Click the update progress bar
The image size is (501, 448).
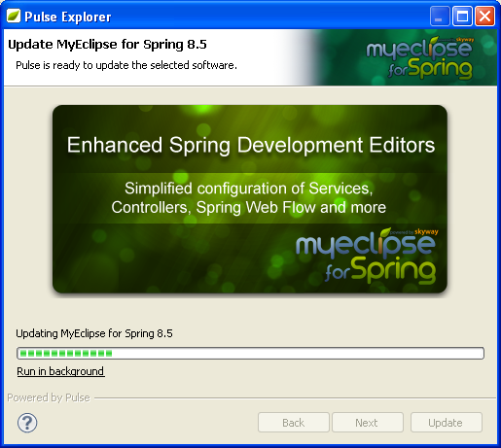pos(250,353)
